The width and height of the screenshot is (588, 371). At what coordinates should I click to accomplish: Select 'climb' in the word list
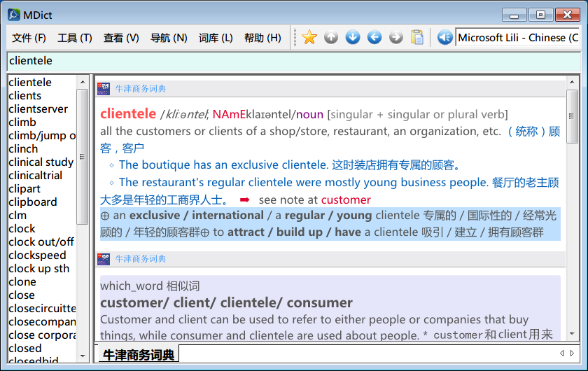(x=22, y=122)
